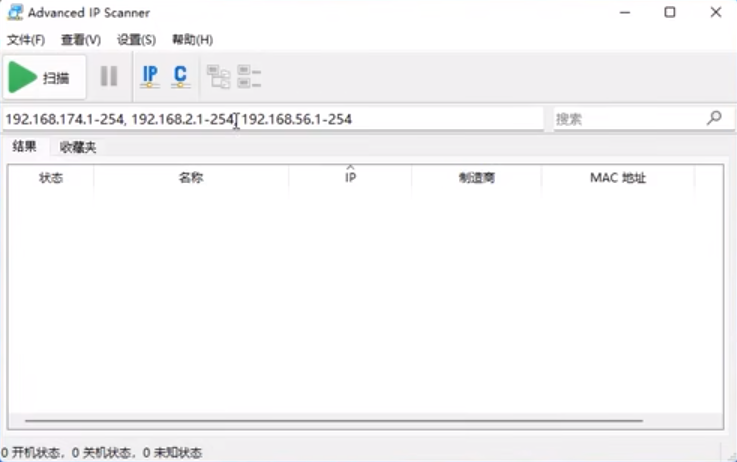Sort by the MAC 地址 column header
The image size is (737, 462).
tap(618, 178)
